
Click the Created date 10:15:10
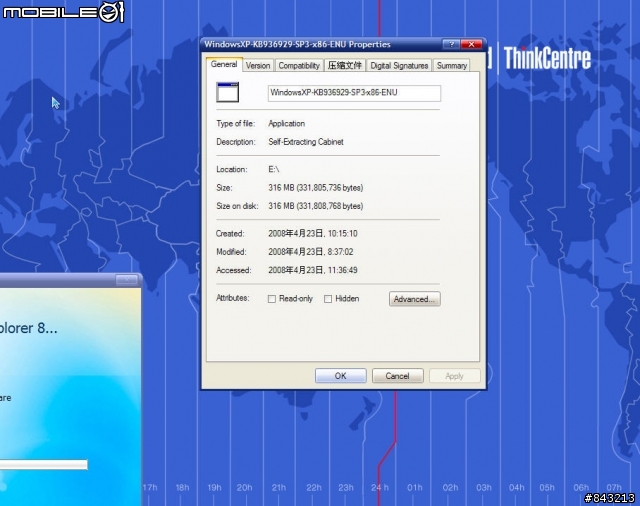pyautogui.click(x=313, y=233)
